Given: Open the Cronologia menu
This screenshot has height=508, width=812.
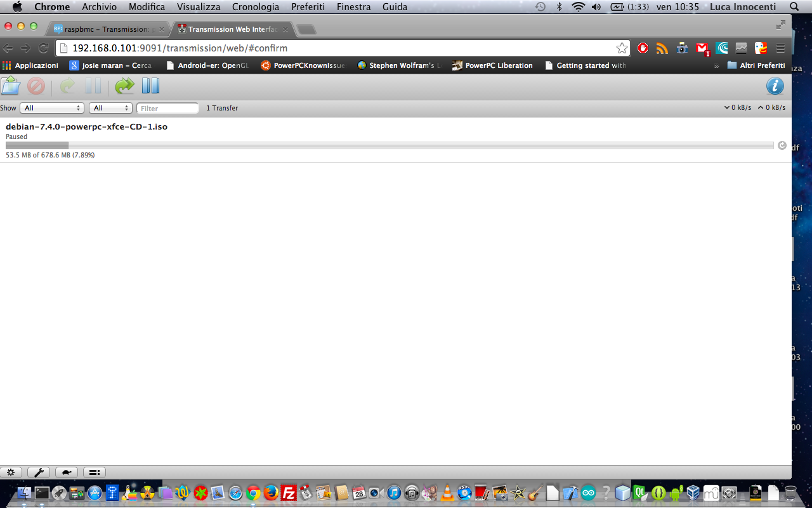Looking at the screenshot, I should point(255,7).
